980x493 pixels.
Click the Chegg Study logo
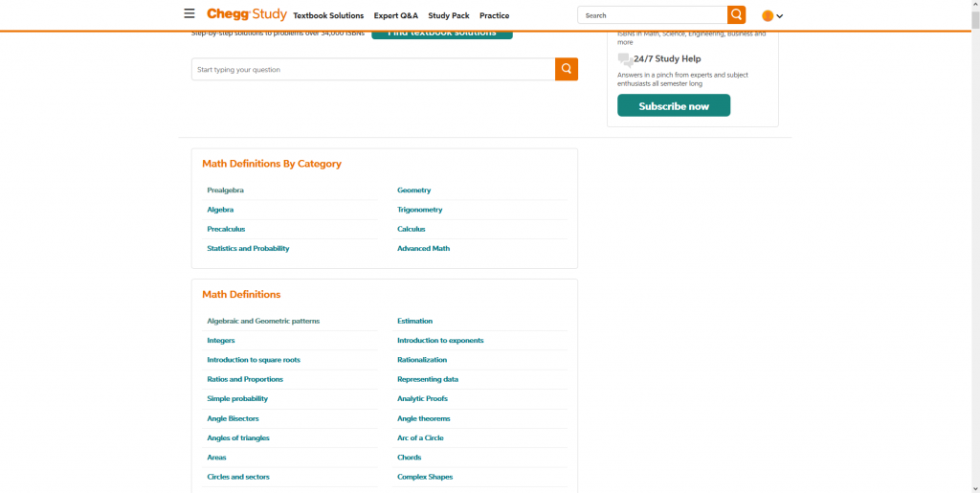pyautogui.click(x=247, y=14)
